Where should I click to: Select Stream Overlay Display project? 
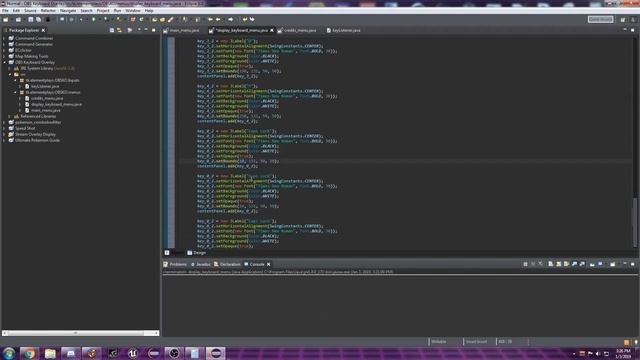tap(35, 134)
